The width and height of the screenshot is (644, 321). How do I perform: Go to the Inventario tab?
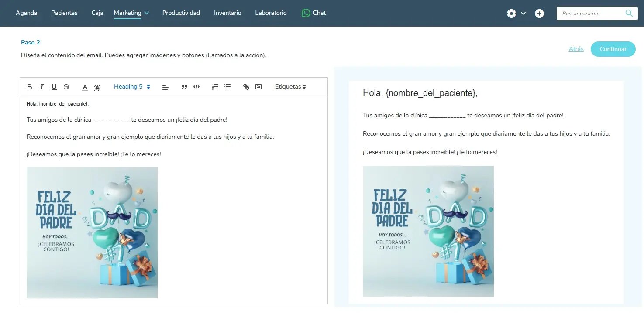pyautogui.click(x=227, y=13)
